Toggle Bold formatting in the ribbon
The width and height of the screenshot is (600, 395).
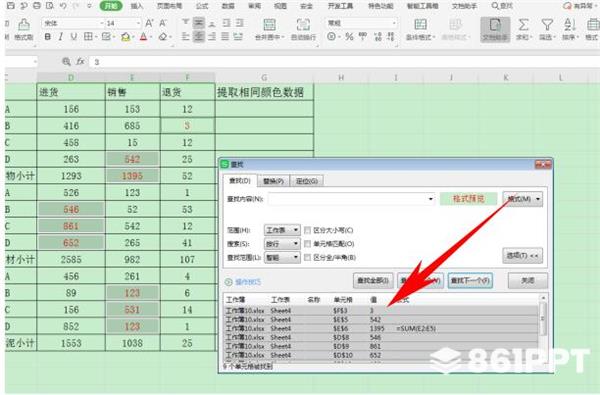(x=47, y=37)
